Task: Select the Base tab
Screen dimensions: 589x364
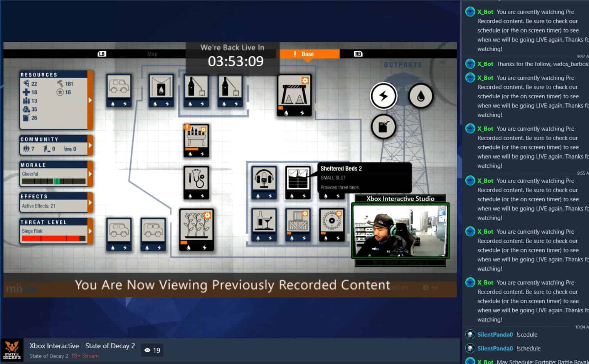Action: tap(310, 54)
